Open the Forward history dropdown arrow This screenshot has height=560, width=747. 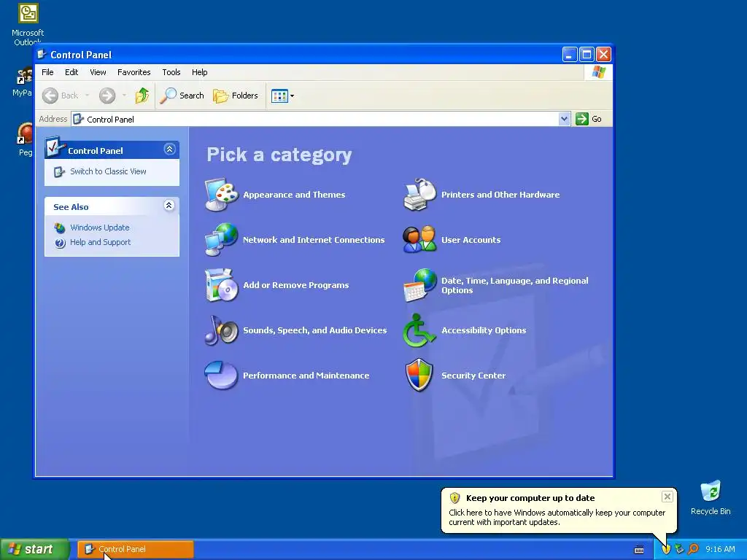tap(124, 96)
